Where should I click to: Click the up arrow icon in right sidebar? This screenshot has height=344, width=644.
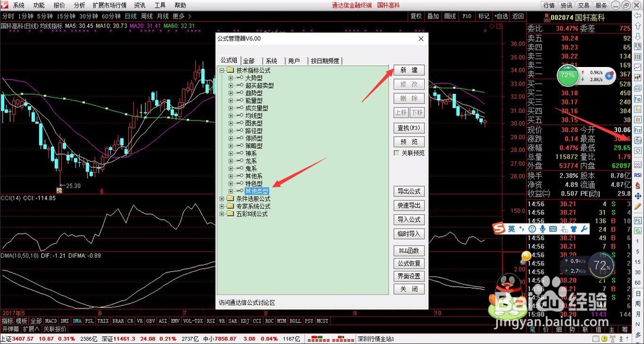(x=638, y=26)
